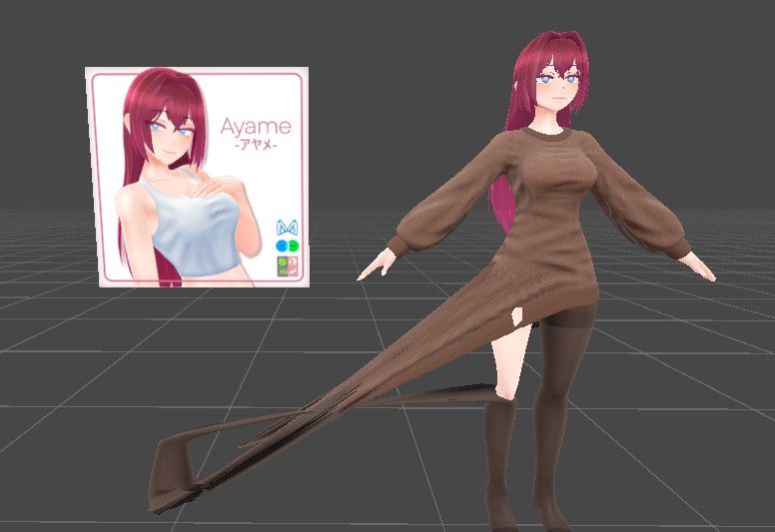Image resolution: width=775 pixels, height=532 pixels.
Task: Click the green and grey square badge
Action: click(x=283, y=266)
